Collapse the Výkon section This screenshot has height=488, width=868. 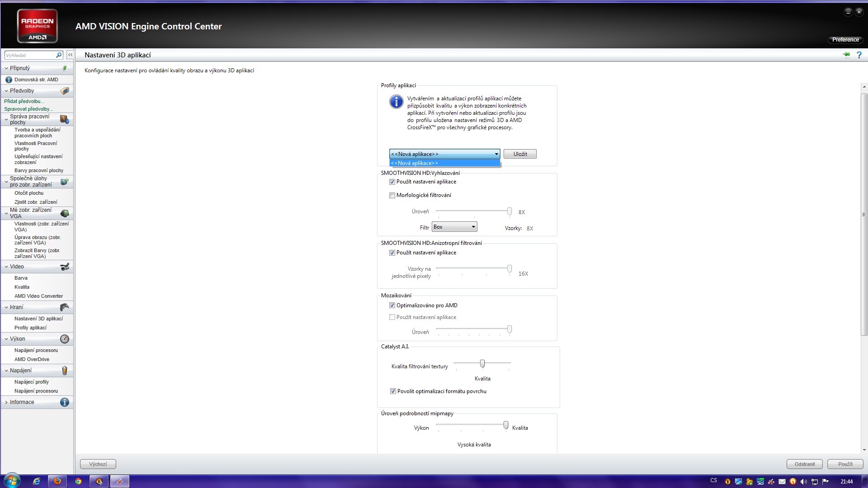tap(6, 339)
